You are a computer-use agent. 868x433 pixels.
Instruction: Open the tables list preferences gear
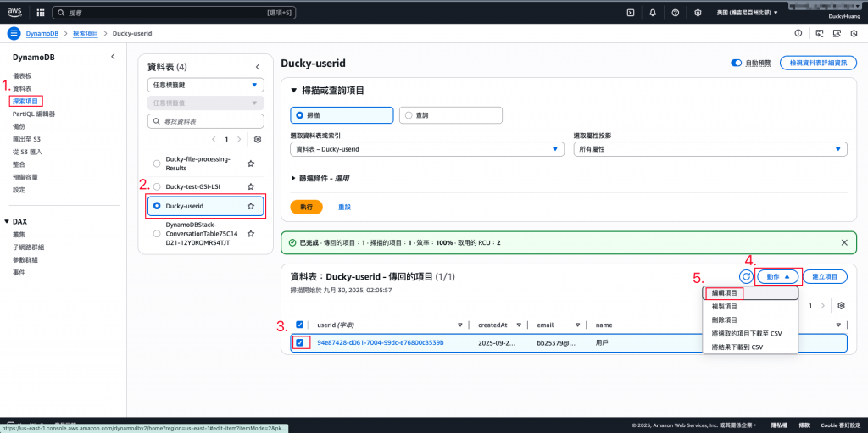[x=258, y=139]
